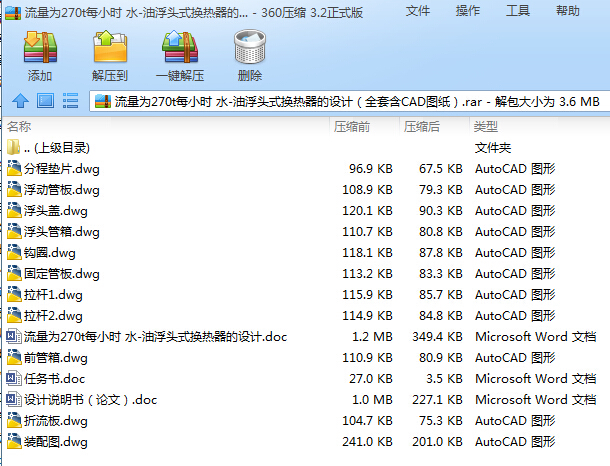Image resolution: width=610 pixels, height=466 pixels.
Task: Select the 上级目录 folder icon
Action: [14, 147]
